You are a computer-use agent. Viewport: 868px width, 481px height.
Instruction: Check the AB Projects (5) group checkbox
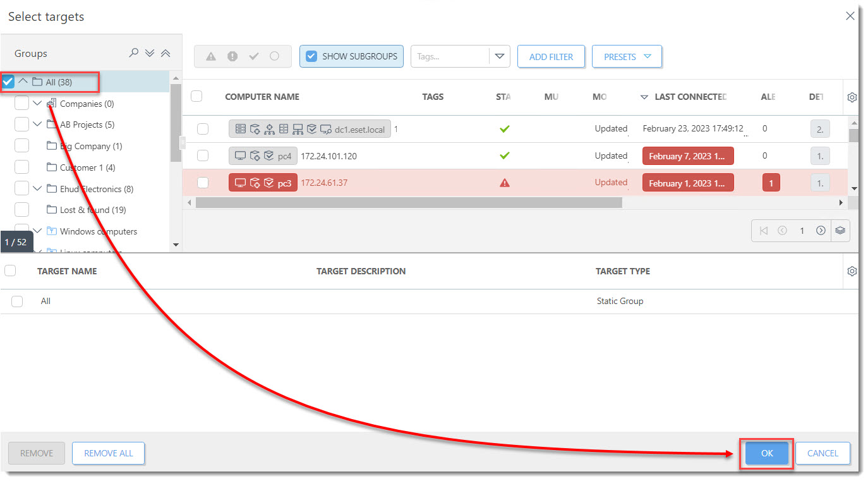pyautogui.click(x=21, y=125)
